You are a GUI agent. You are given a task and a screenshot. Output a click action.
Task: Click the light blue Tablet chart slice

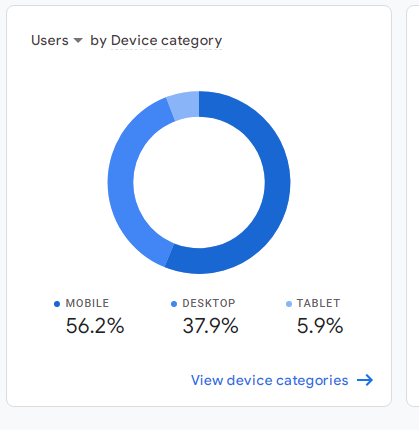184,105
